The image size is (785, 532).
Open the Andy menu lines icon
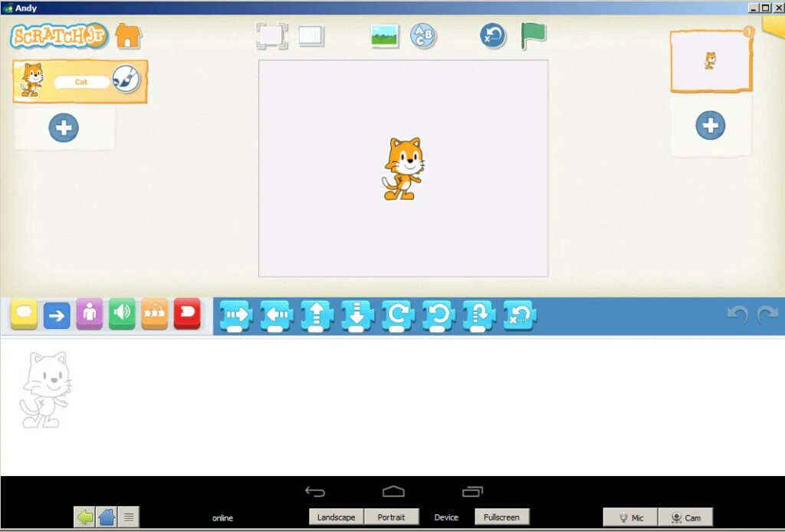(129, 517)
